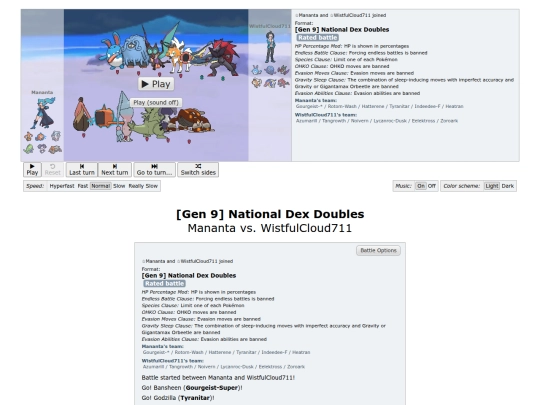Click the Azumarill sprite in battle preview

click(x=114, y=51)
